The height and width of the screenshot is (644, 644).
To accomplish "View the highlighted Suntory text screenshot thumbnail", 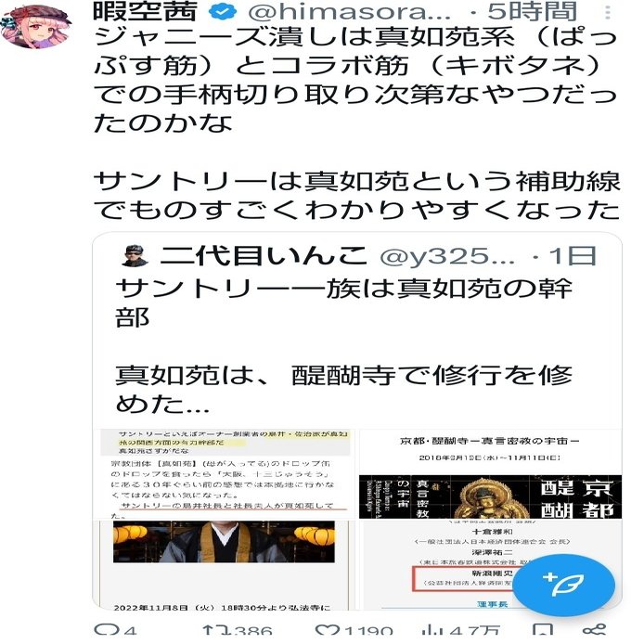I will coord(225,473).
